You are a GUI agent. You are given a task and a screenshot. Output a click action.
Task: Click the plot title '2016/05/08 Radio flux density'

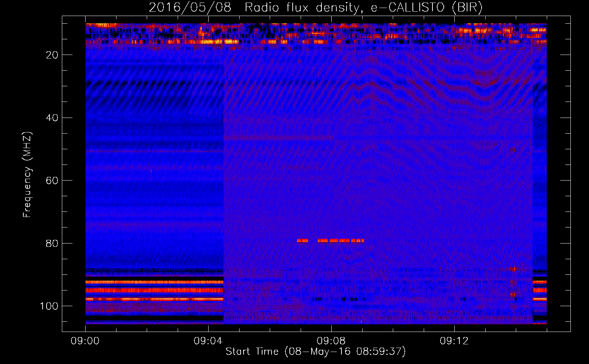tap(316, 8)
